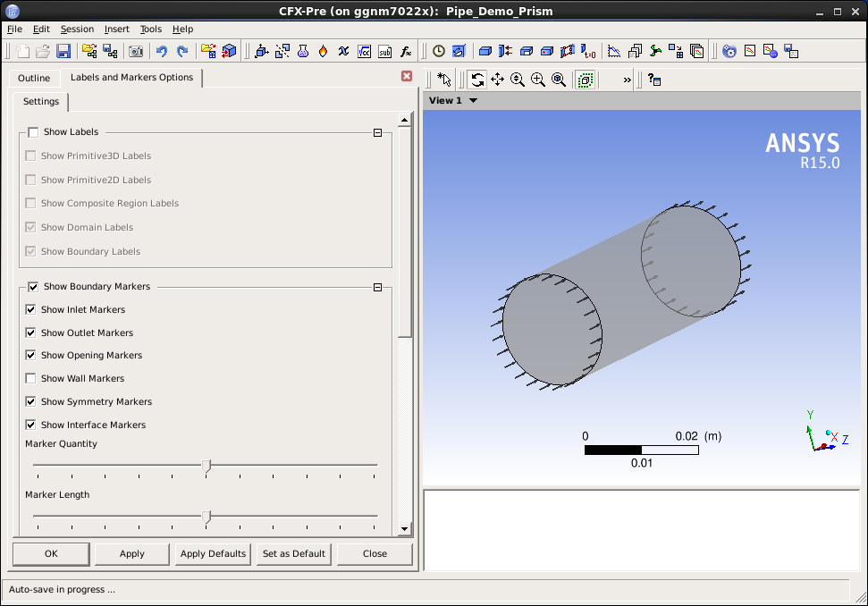Click the User Routine sub icon
Screen dimensions: 868x606
pos(384,52)
